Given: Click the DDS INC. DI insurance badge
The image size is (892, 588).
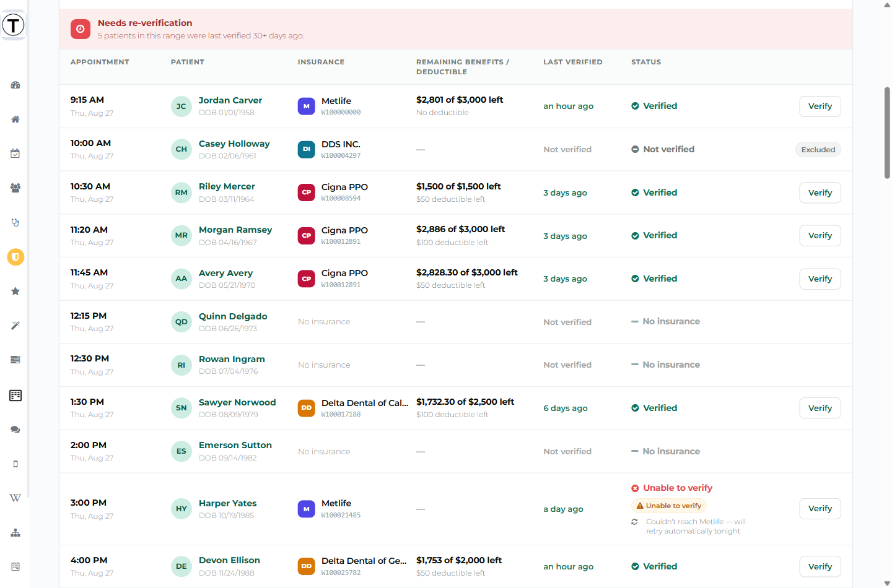Looking at the screenshot, I should (x=307, y=150).
